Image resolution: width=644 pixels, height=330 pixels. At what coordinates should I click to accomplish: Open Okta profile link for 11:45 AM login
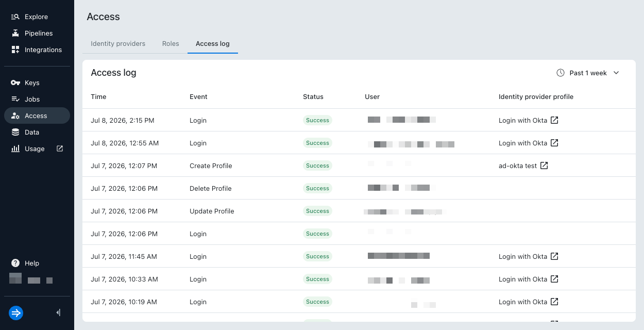[554, 256]
